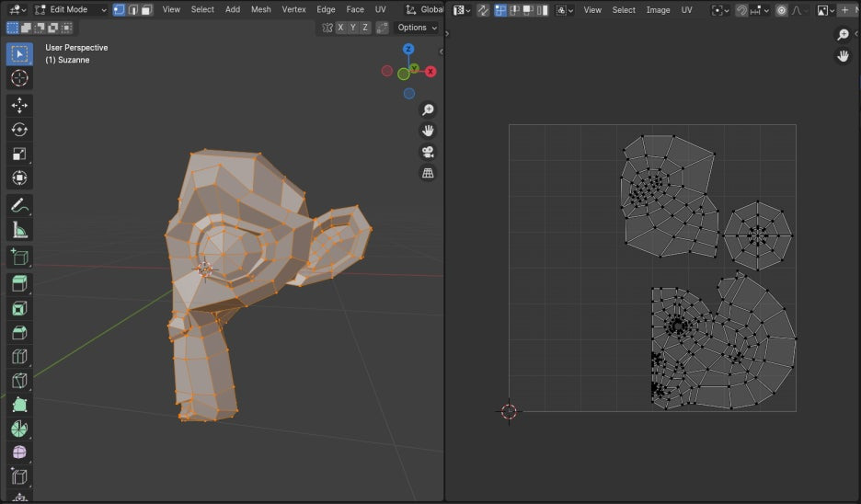Enable UV face select mode

528,10
